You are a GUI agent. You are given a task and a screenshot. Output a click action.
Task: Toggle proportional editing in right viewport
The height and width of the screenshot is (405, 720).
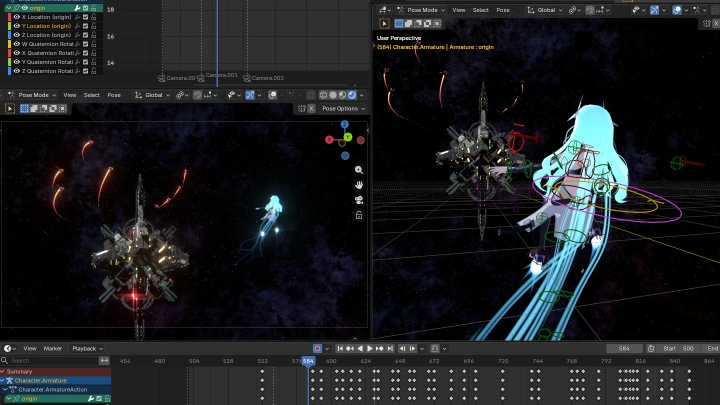(x=590, y=10)
